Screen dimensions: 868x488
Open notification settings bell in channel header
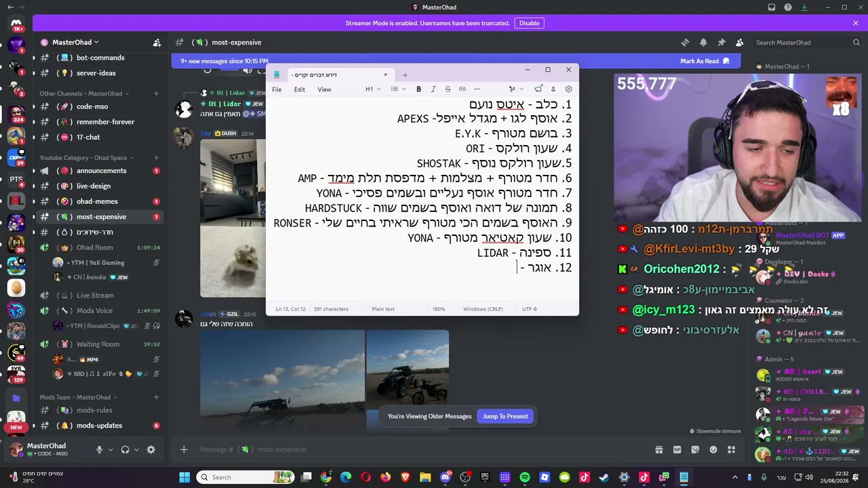coord(703,42)
